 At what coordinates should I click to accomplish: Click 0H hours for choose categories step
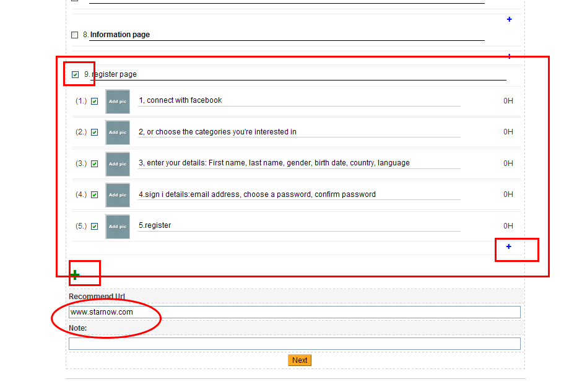pos(508,132)
